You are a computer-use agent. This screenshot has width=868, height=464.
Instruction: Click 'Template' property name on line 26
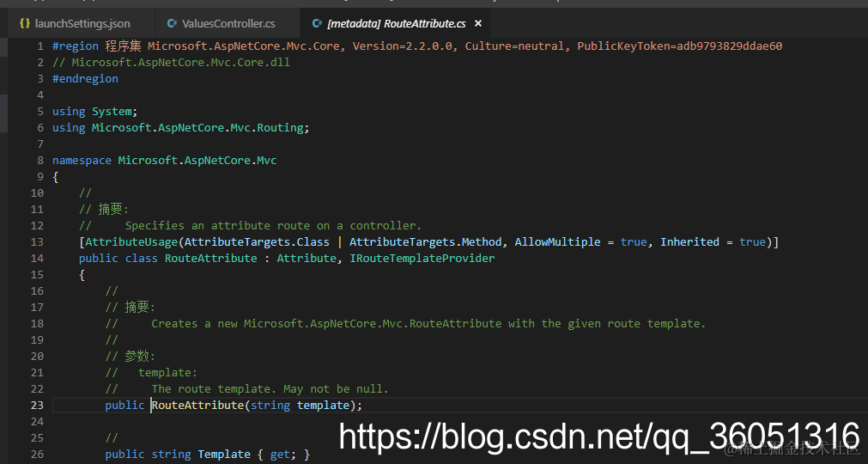click(x=223, y=454)
